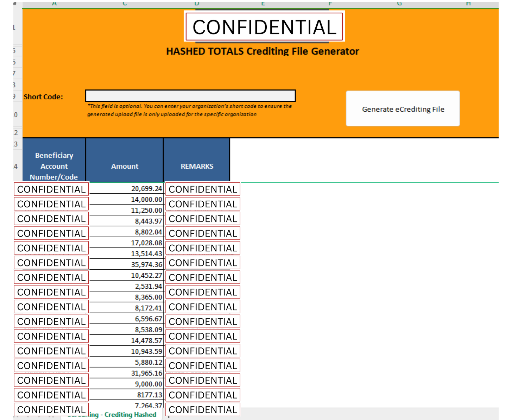Click the Generate eCrediting File button
This screenshot has height=420, width=512.
click(403, 108)
